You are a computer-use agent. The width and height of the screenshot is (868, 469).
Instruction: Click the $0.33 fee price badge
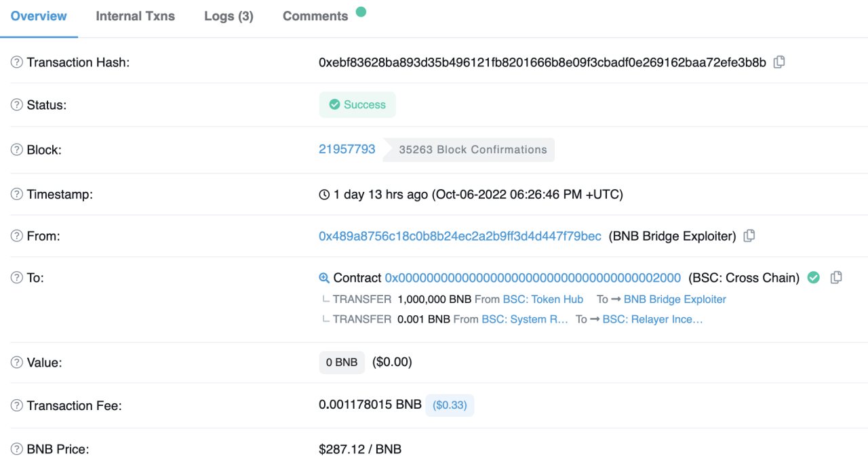[x=450, y=405]
